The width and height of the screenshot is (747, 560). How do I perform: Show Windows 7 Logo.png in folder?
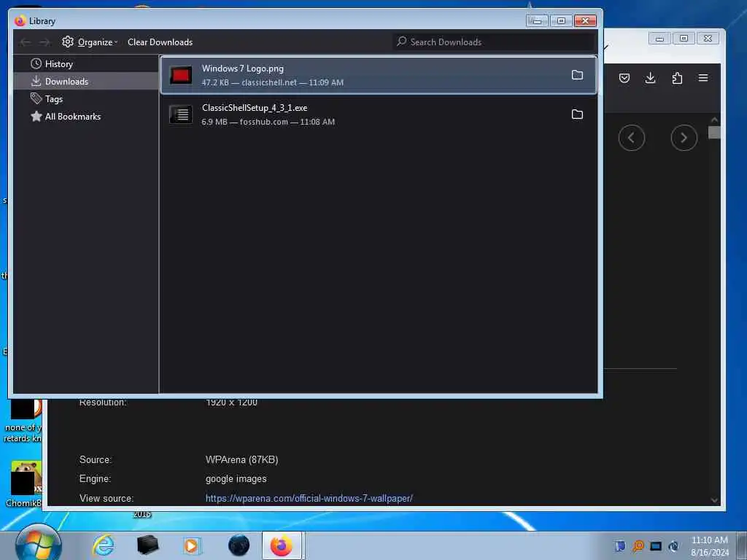(577, 75)
